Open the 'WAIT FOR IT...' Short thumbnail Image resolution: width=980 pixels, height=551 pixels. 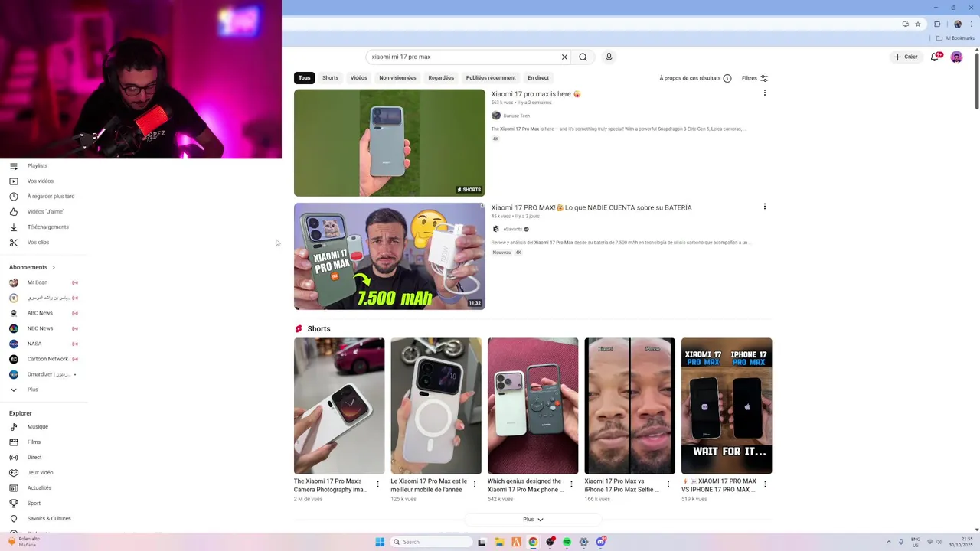click(727, 406)
